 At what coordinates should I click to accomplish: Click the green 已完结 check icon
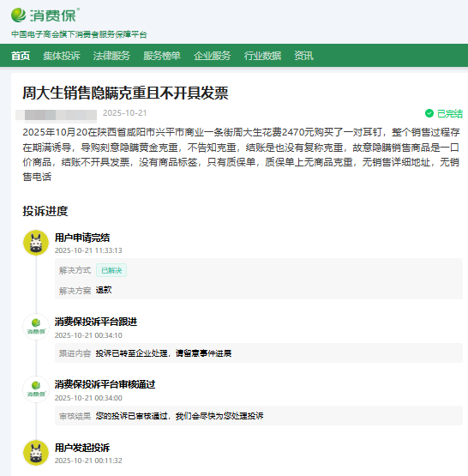(x=429, y=113)
